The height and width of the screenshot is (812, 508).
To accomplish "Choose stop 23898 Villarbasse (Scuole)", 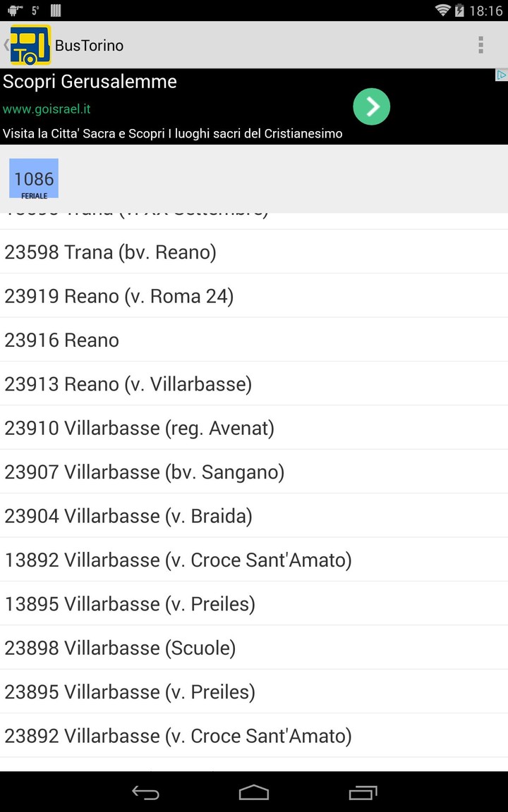I will [x=254, y=648].
